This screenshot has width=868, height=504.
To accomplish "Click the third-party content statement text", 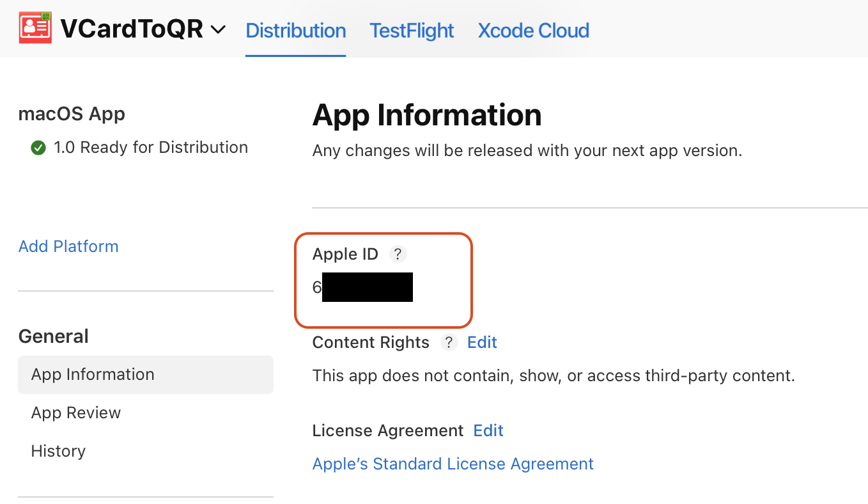I will [x=554, y=375].
